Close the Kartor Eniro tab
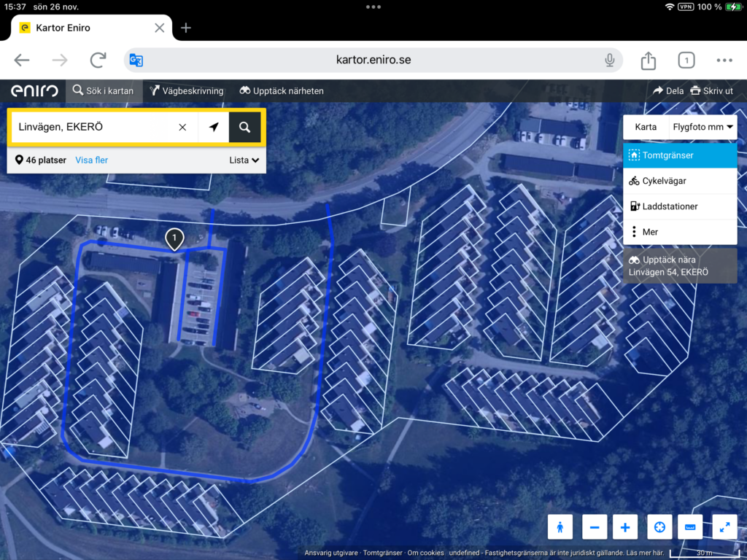Screen dimensions: 747x560 tap(160, 28)
